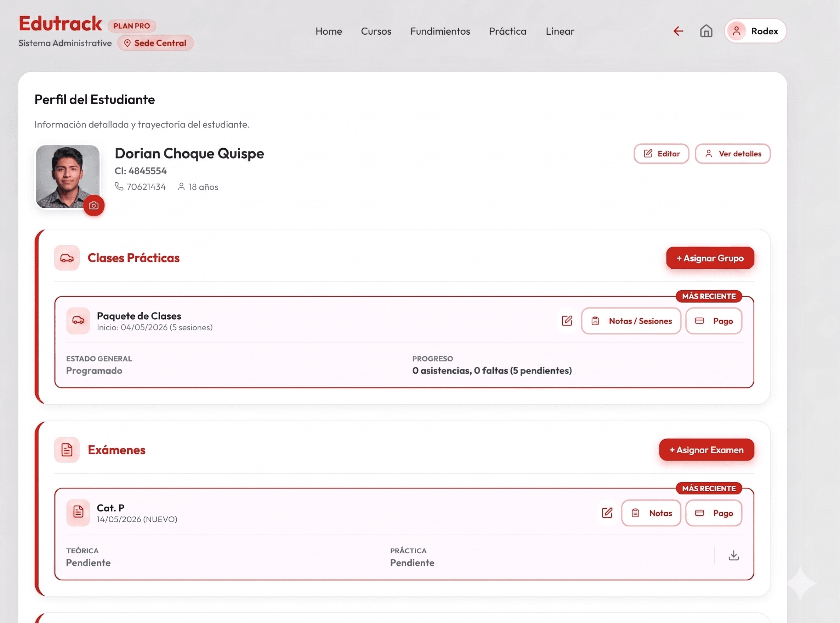The image size is (840, 623).
Task: Click the Sede Central location badge
Action: click(x=155, y=44)
